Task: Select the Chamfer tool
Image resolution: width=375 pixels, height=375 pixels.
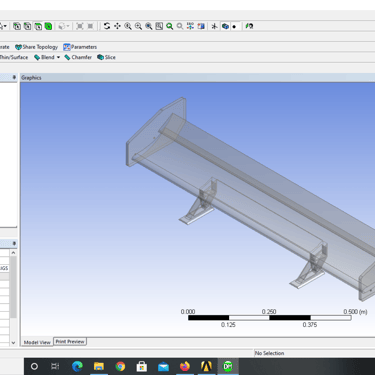Action: tap(78, 57)
